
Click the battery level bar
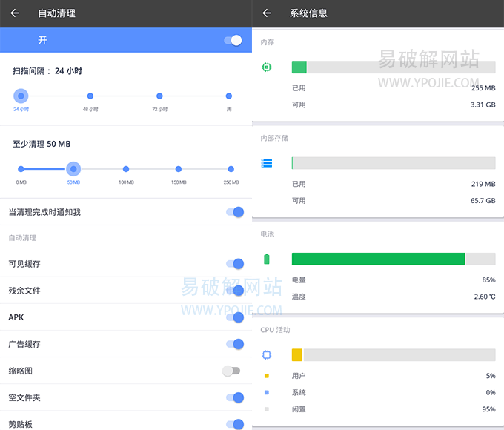(394, 259)
